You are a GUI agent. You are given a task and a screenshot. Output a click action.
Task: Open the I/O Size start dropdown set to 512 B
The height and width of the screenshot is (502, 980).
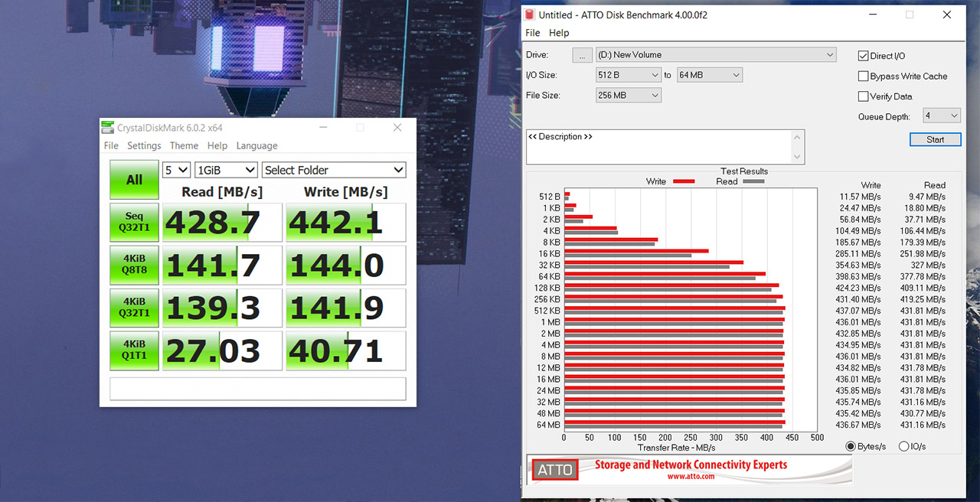click(629, 75)
